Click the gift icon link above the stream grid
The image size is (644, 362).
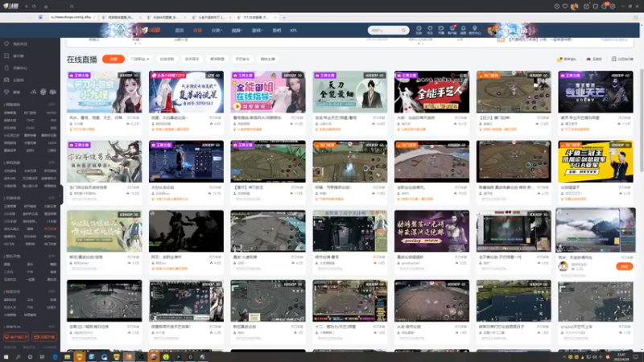[567, 59]
